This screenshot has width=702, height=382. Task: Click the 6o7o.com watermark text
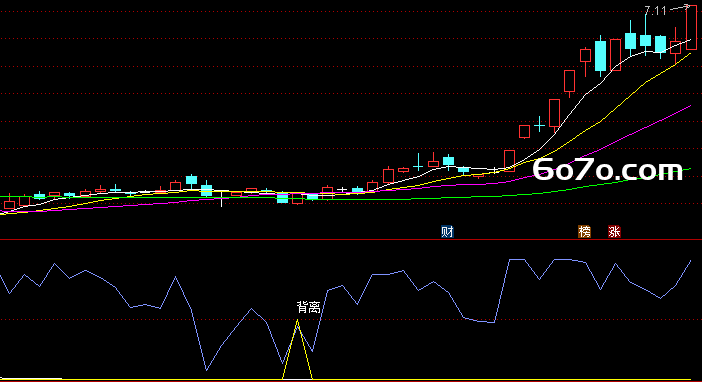(x=608, y=170)
